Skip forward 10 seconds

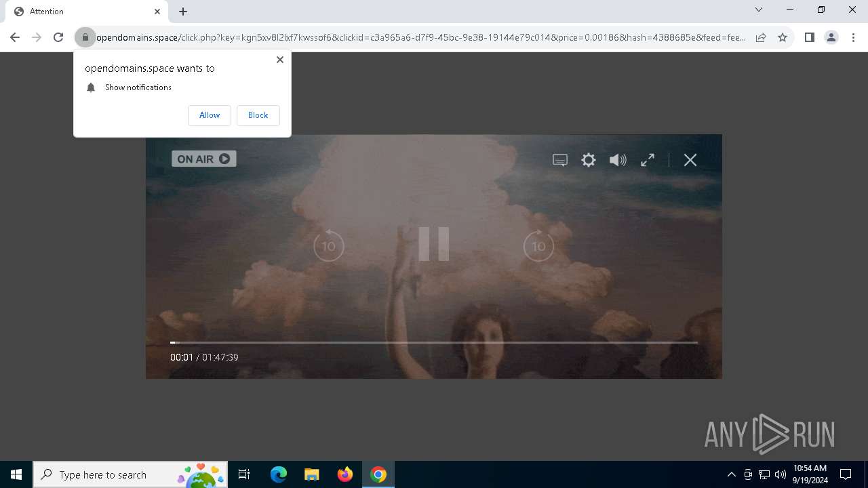click(538, 245)
